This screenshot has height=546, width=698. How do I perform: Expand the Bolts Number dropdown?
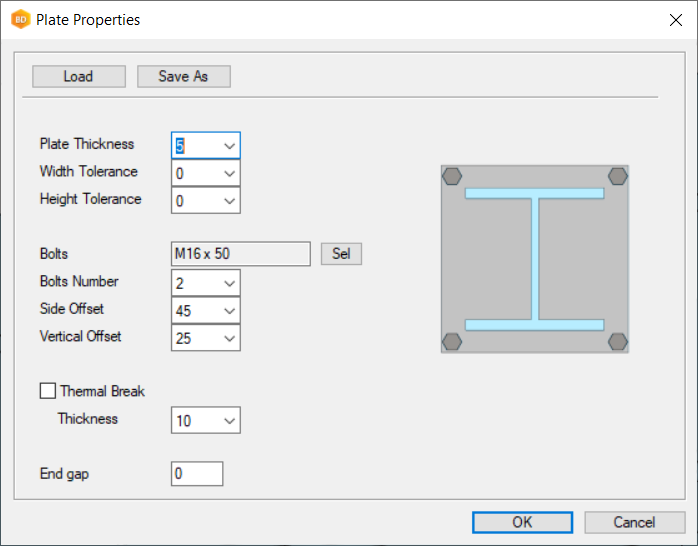point(229,283)
